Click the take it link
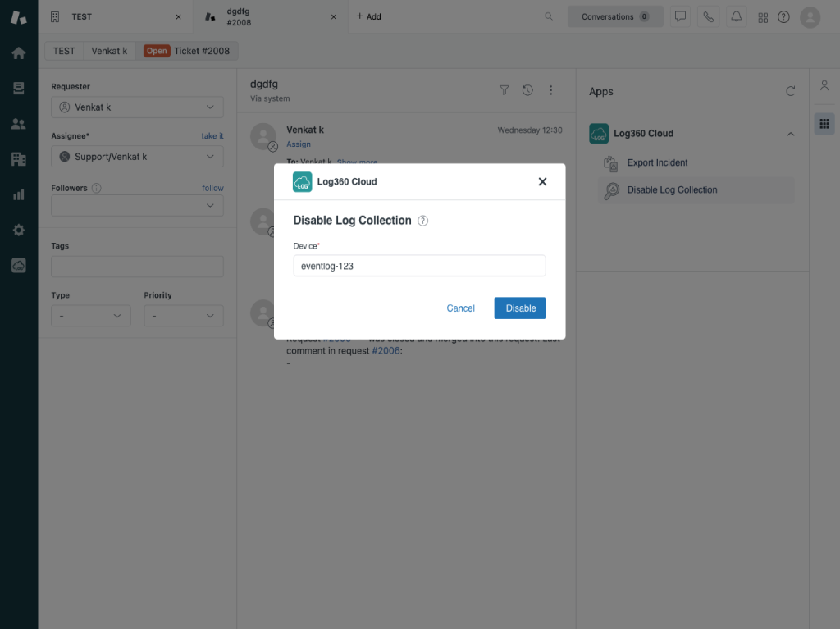The width and height of the screenshot is (840, 630). [212, 136]
